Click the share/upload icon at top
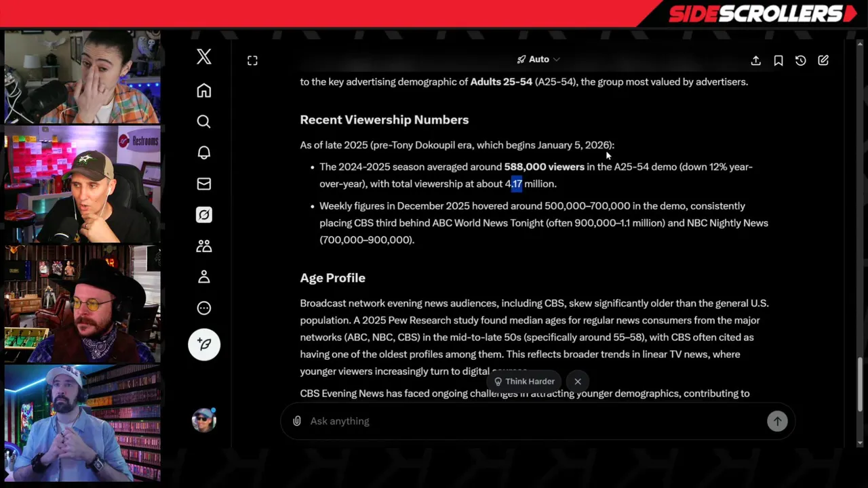 pos(755,60)
